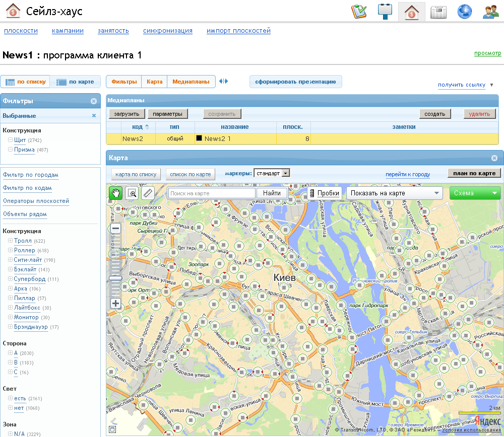Image resolution: width=504 pixels, height=437 pixels.
Task: Add light есть filter
Action: click(10, 398)
